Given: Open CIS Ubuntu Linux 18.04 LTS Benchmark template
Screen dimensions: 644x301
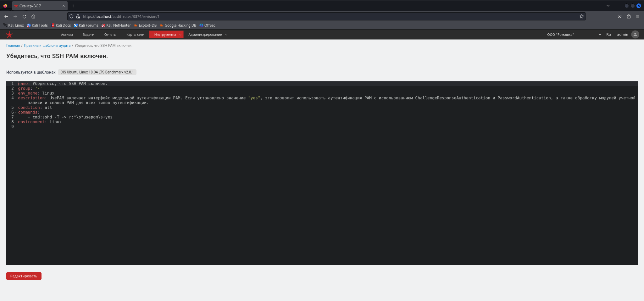Looking at the screenshot, I should point(97,72).
